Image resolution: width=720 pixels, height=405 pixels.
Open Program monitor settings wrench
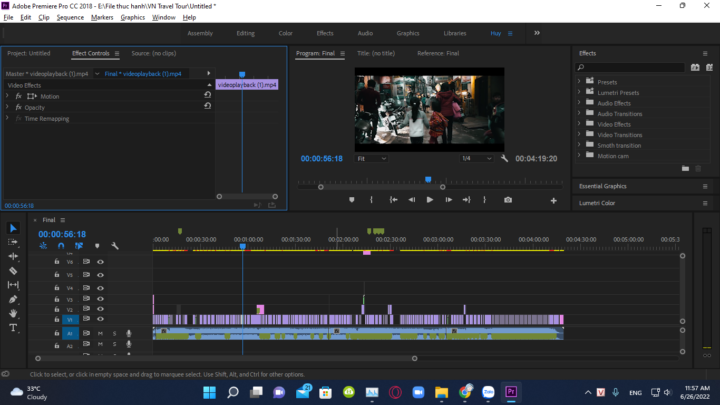click(504, 158)
